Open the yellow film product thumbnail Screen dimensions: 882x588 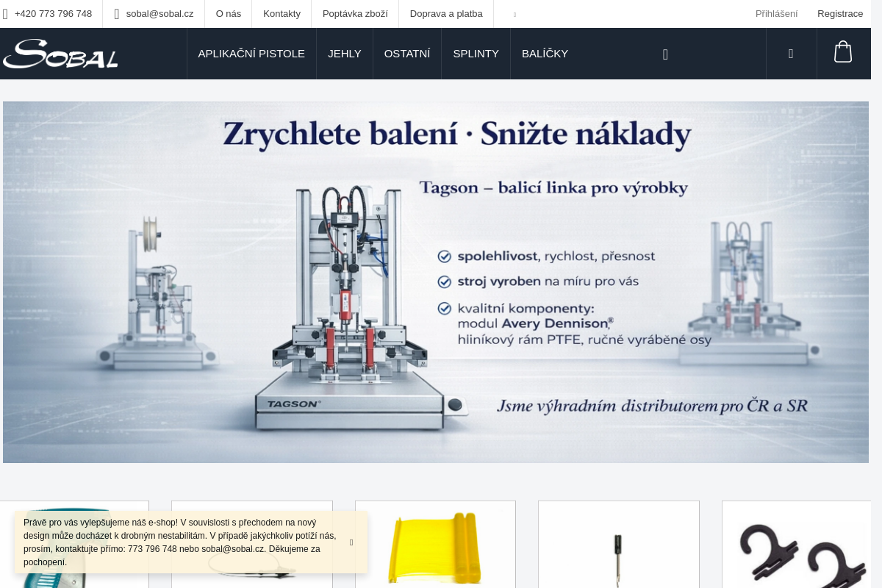tap(435, 545)
